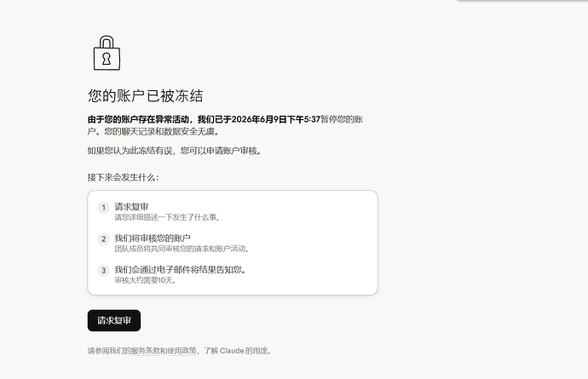Open the 使用政策 link
This screenshot has width=588, height=379.
182,351
